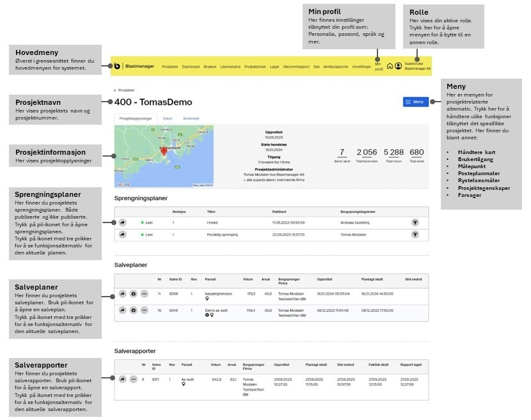Screen dimensions: 531x420
Task: Open Brukere in the main menu
Action: (210, 66)
